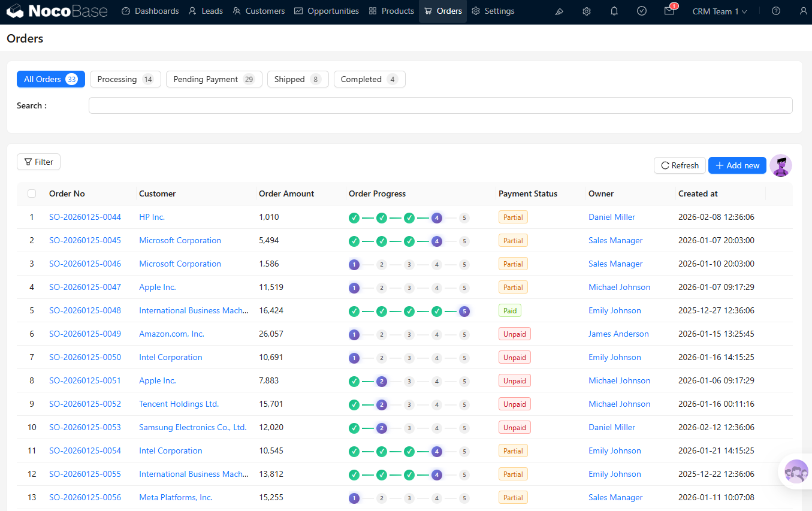The height and width of the screenshot is (511, 812).
Task: Click the NocoBase logo
Action: pos(57,11)
